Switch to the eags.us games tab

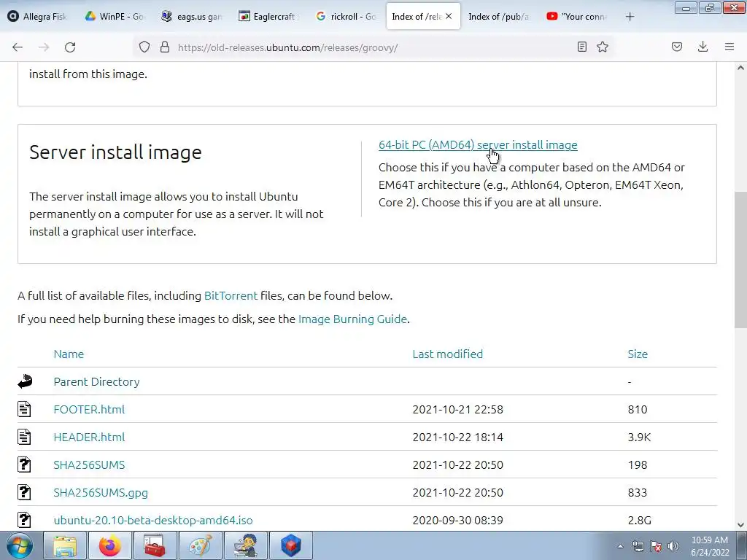(x=192, y=16)
